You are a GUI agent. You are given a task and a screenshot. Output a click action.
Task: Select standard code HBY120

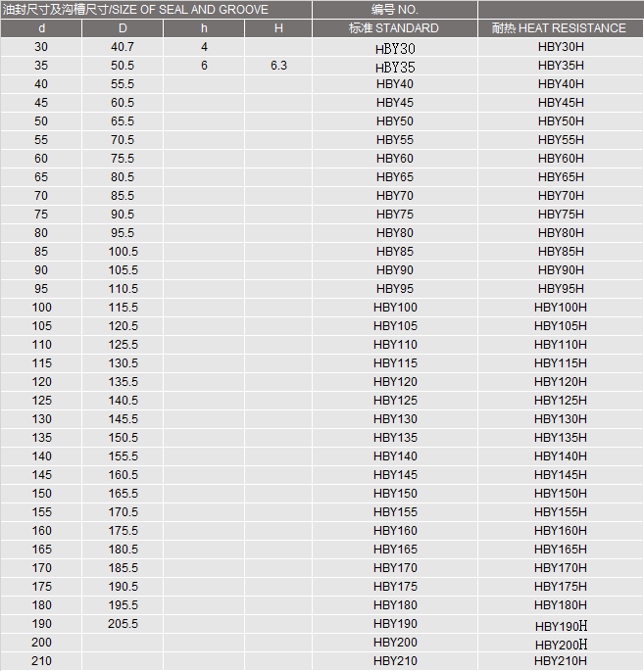pos(395,382)
